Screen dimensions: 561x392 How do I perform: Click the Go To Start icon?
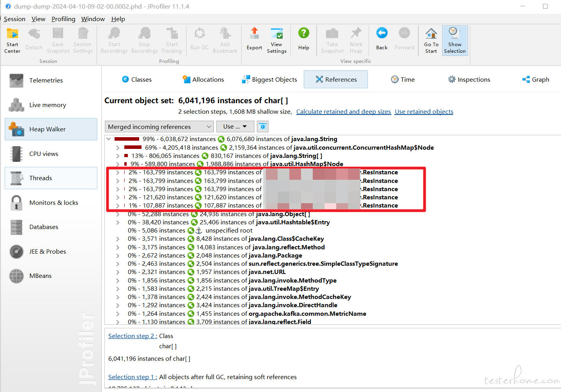coord(431,40)
